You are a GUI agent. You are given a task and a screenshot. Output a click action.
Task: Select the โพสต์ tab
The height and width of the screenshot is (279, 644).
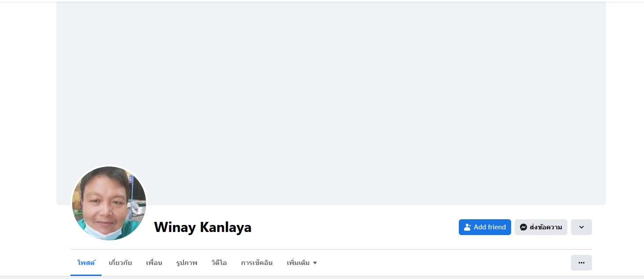[x=86, y=263]
